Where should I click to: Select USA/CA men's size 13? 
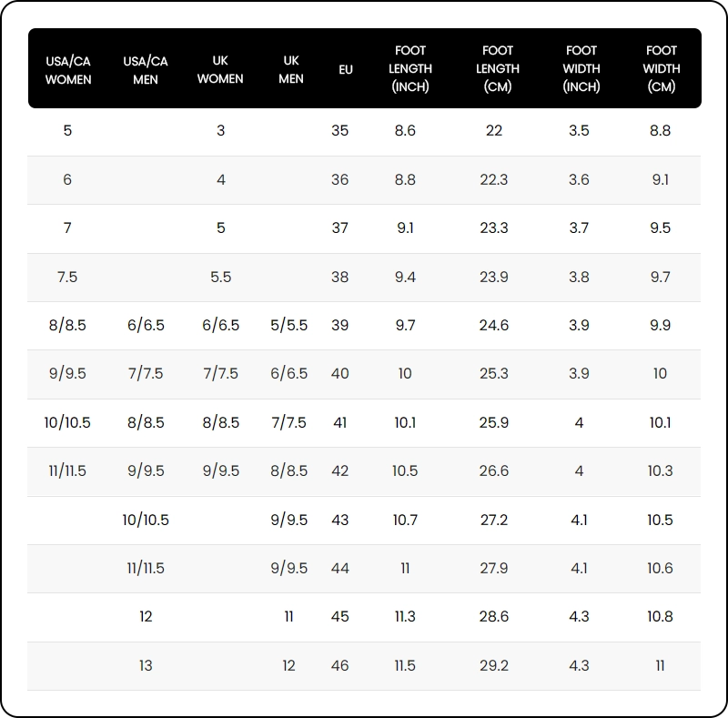(146, 666)
